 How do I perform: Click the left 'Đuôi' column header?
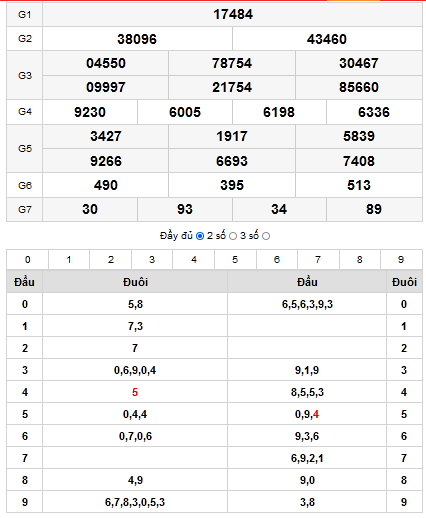click(135, 282)
